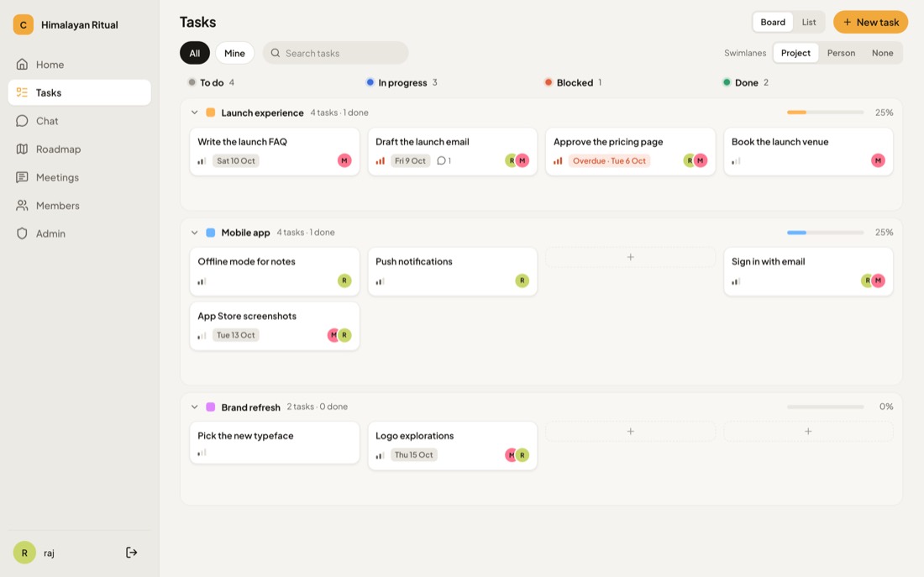Click avatar M on Book the launch venue card
The height and width of the screenshot is (577, 924).
[878, 160]
